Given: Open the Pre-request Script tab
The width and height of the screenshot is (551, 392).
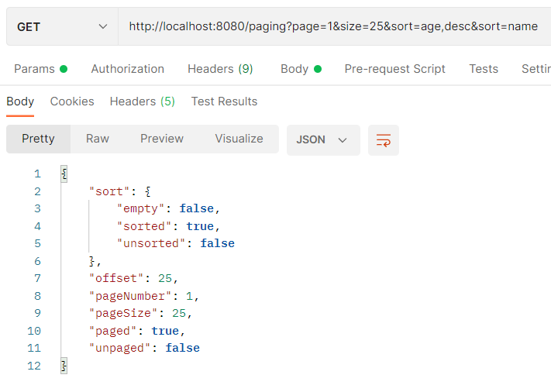Looking at the screenshot, I should tap(394, 69).
